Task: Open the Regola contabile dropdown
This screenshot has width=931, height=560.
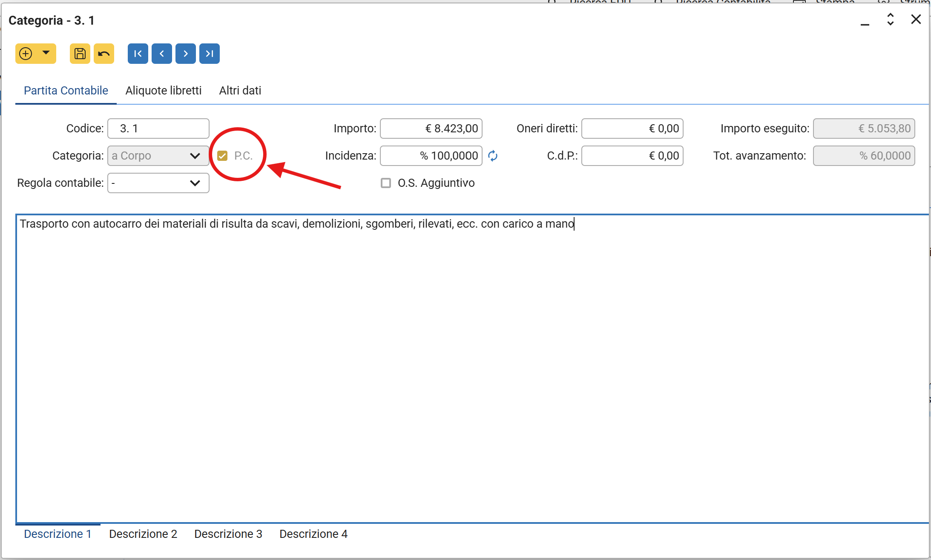Action: click(x=158, y=183)
